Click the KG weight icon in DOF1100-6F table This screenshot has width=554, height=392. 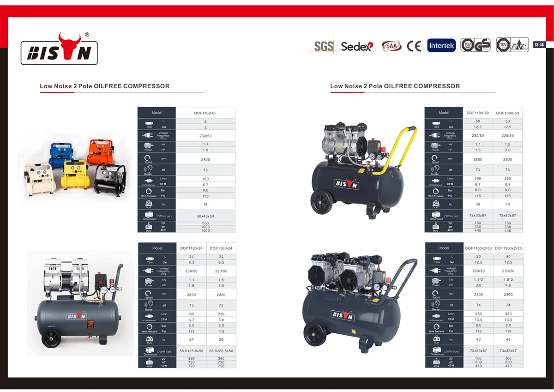click(x=149, y=203)
